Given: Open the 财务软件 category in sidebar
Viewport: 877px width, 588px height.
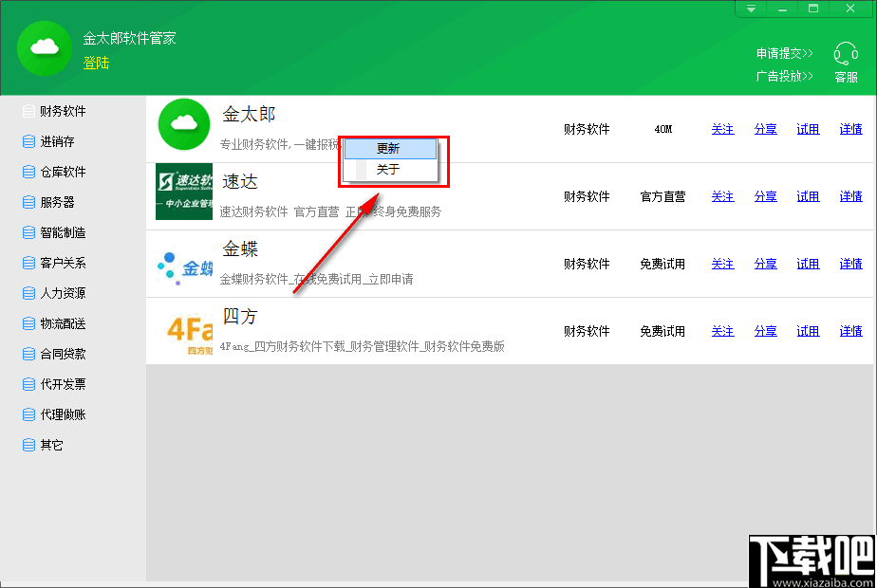Looking at the screenshot, I should pyautogui.click(x=63, y=111).
